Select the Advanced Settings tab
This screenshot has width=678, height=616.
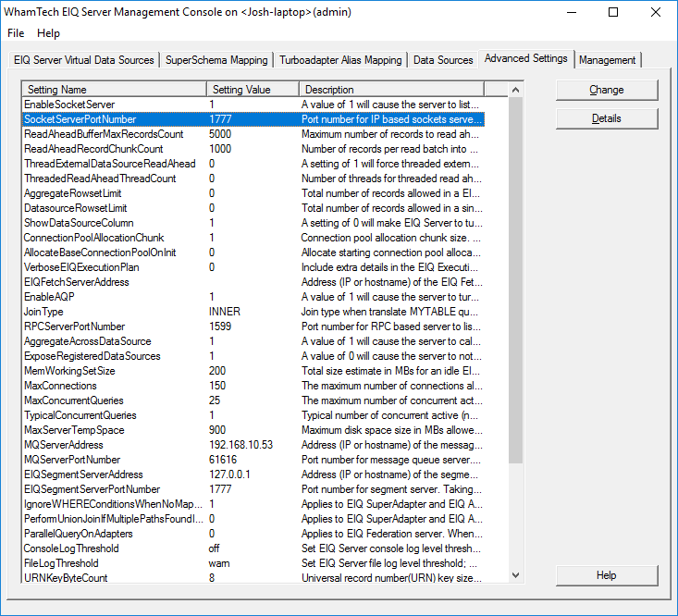point(525,58)
